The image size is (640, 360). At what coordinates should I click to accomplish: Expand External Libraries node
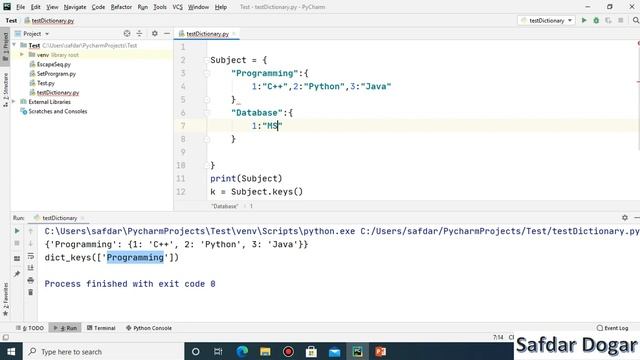coord(14,101)
